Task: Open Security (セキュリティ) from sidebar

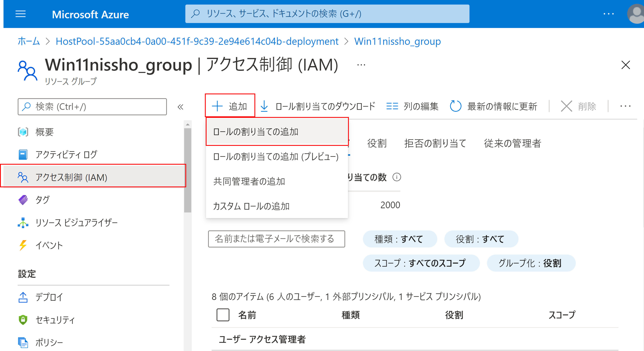Action: point(55,319)
